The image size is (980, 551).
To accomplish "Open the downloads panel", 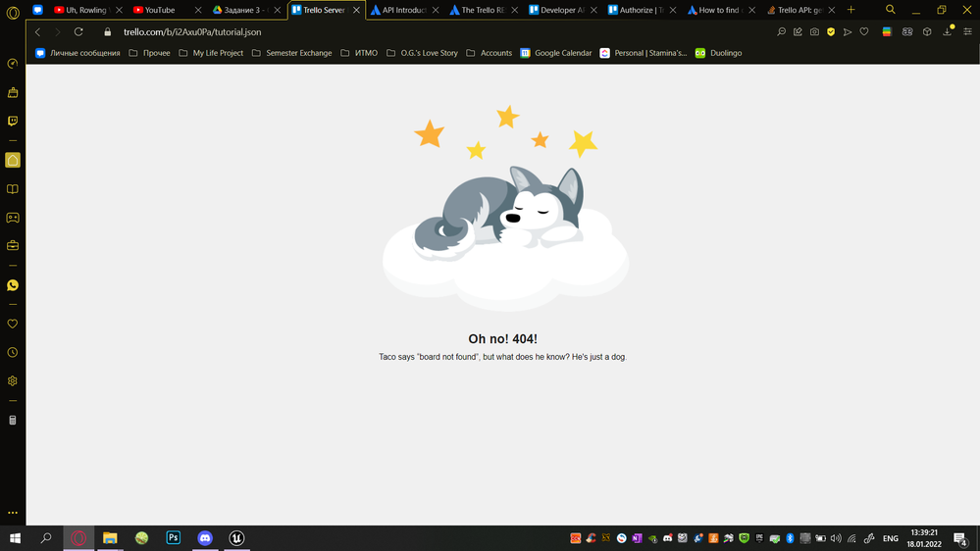I will tap(948, 31).
